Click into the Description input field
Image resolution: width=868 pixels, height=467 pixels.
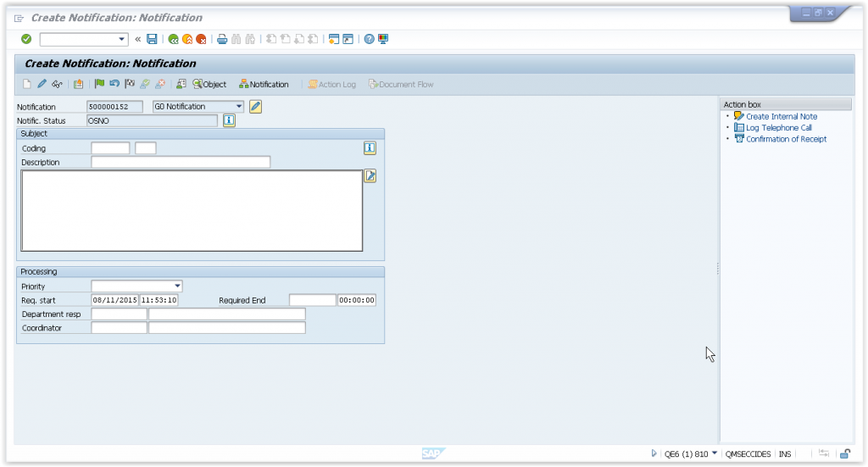181,162
